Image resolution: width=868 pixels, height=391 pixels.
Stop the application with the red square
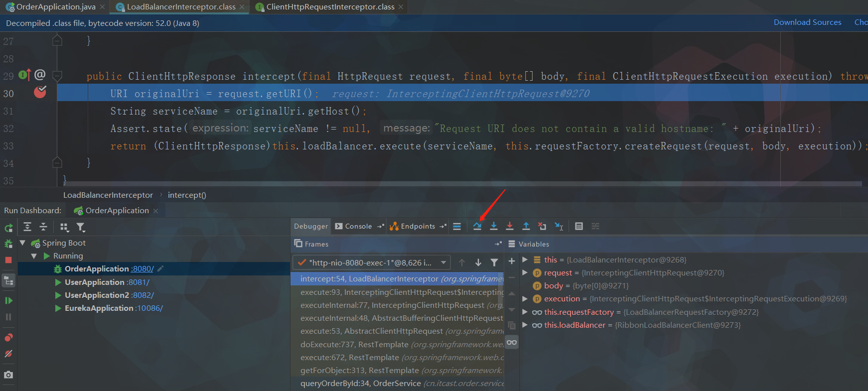[x=8, y=260]
